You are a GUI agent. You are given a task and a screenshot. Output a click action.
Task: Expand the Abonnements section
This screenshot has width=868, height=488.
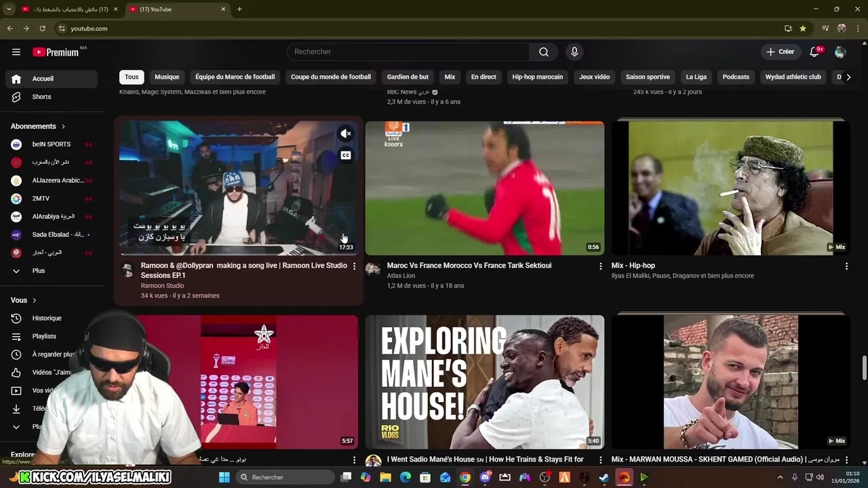pyautogui.click(x=39, y=126)
